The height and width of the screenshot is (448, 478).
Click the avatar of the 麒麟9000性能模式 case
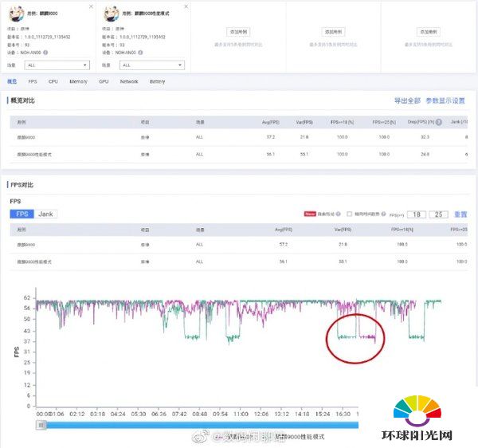click(x=112, y=14)
